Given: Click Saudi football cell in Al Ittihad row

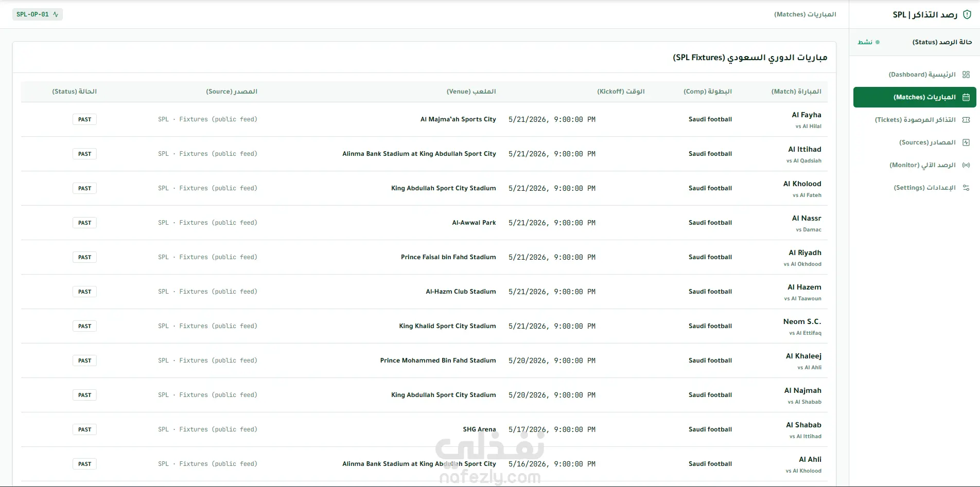Looking at the screenshot, I should 710,154.
